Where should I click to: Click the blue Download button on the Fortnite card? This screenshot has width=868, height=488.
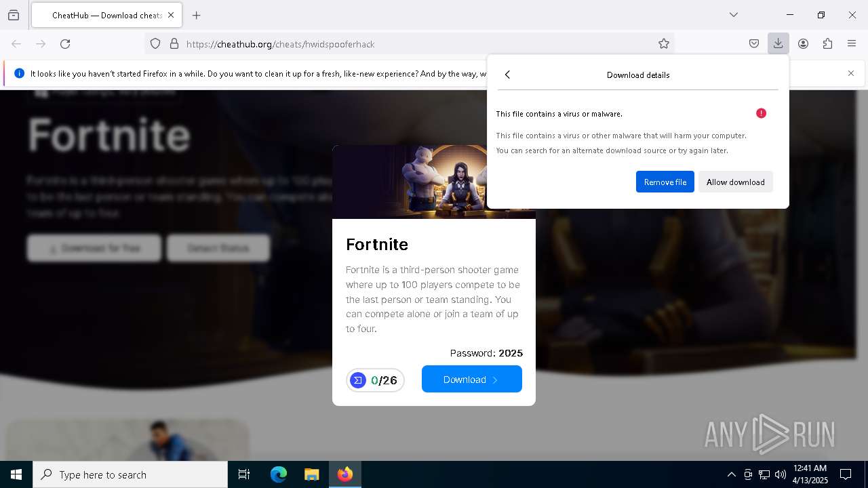click(472, 379)
